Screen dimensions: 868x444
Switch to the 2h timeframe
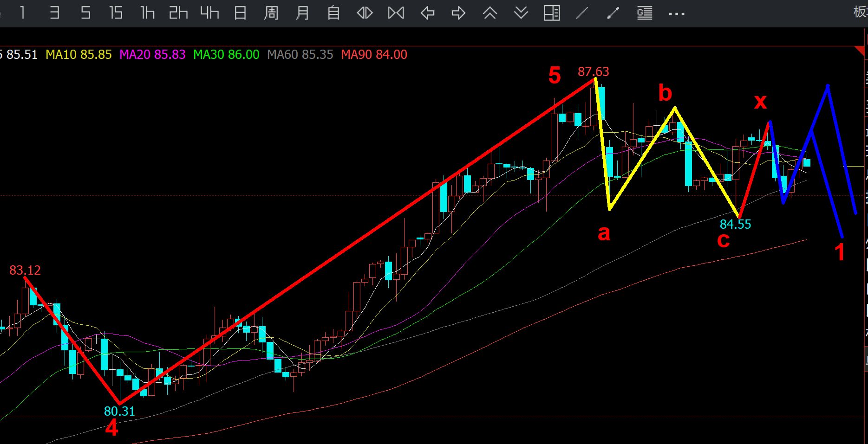coord(178,13)
